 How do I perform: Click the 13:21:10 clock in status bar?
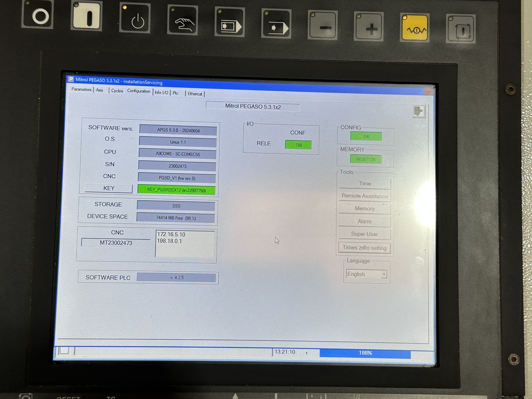tap(285, 352)
